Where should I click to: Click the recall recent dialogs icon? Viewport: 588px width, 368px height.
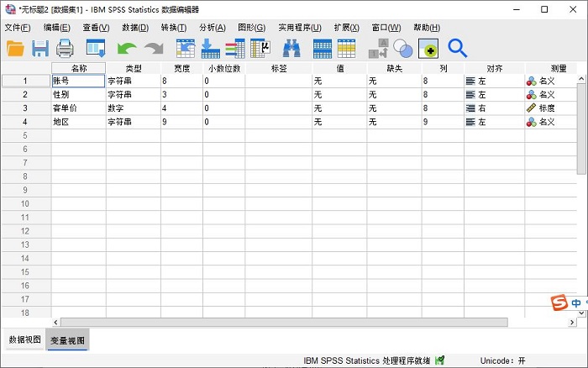tap(96, 49)
